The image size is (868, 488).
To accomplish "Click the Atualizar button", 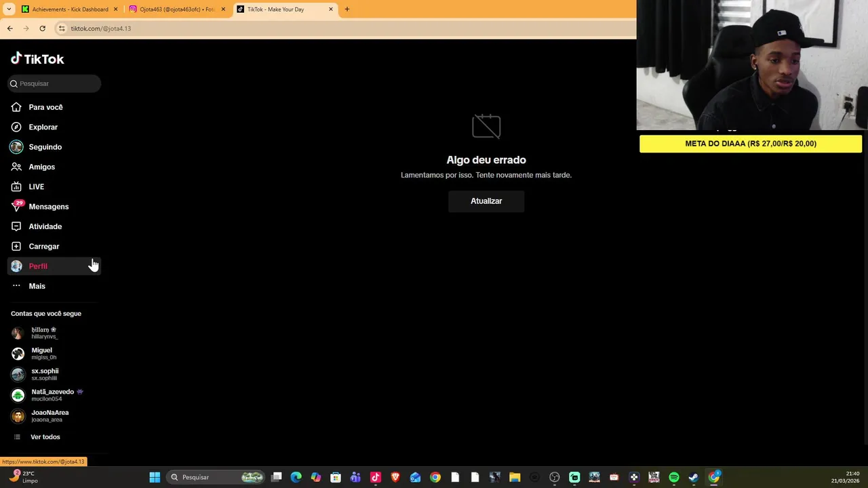I will (486, 201).
